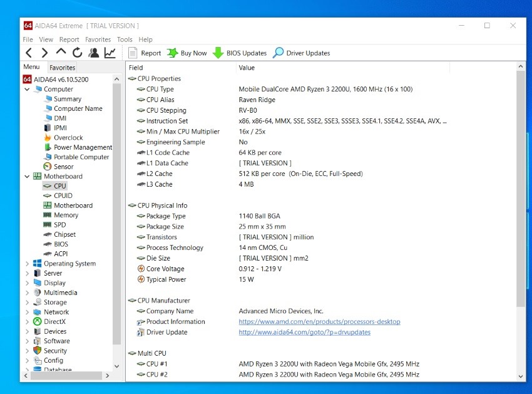Open the Report menu
The height and width of the screenshot is (394, 532).
click(69, 39)
